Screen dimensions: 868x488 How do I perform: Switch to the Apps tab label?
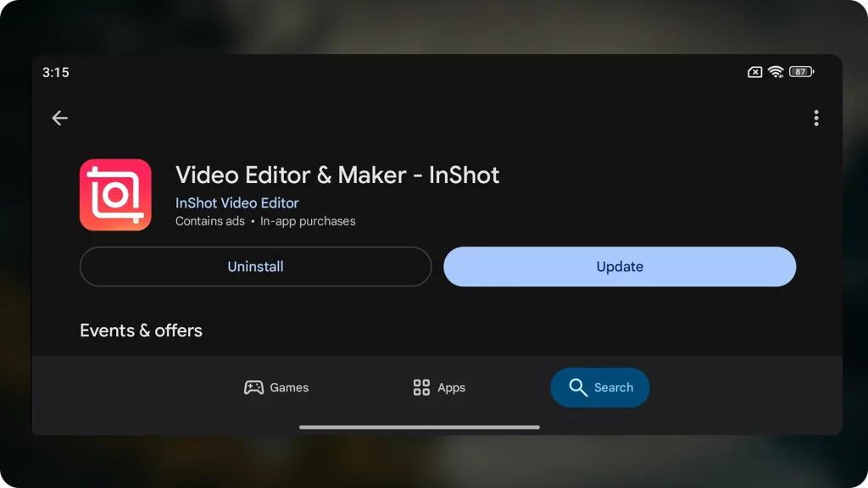tap(451, 388)
